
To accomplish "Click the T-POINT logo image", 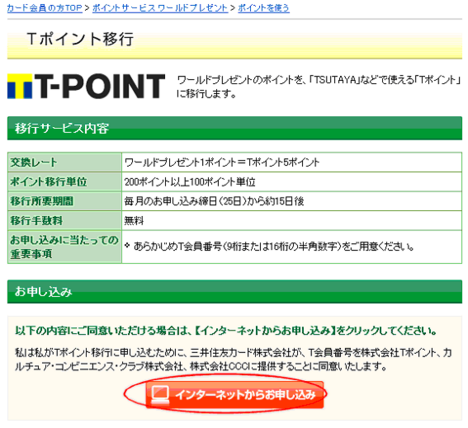I will (86, 86).
